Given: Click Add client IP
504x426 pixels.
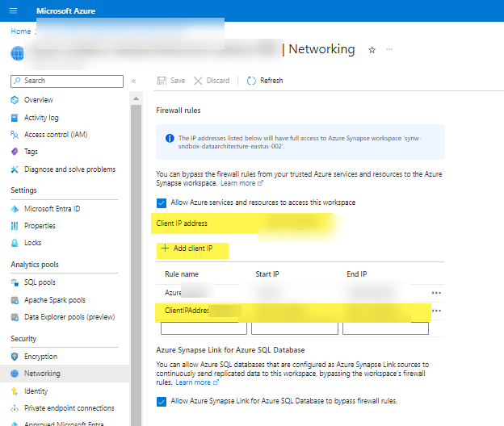Looking at the screenshot, I should pos(187,248).
